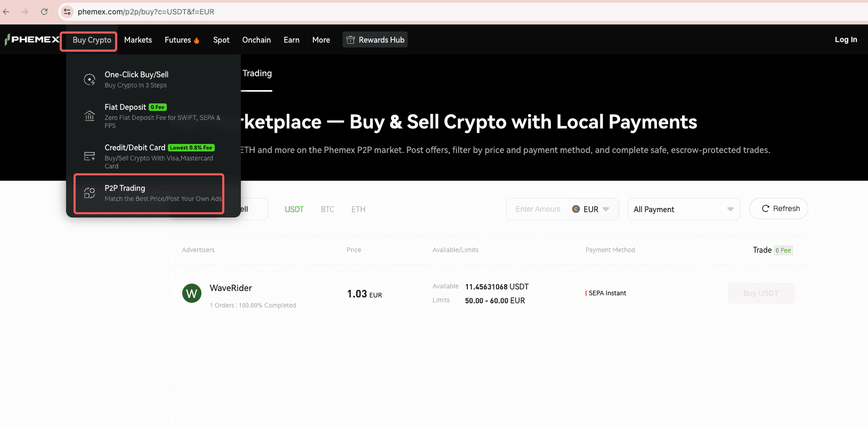Open the Earn menu item
The image size is (868, 427).
(x=291, y=40)
